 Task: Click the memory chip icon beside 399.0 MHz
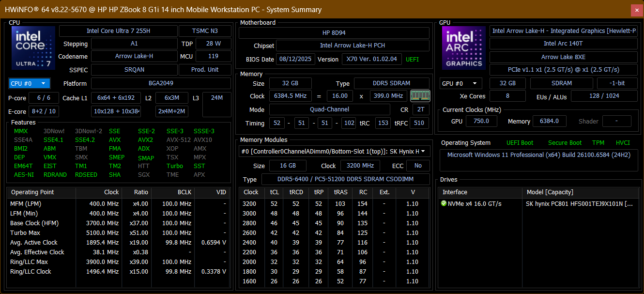pyautogui.click(x=420, y=95)
